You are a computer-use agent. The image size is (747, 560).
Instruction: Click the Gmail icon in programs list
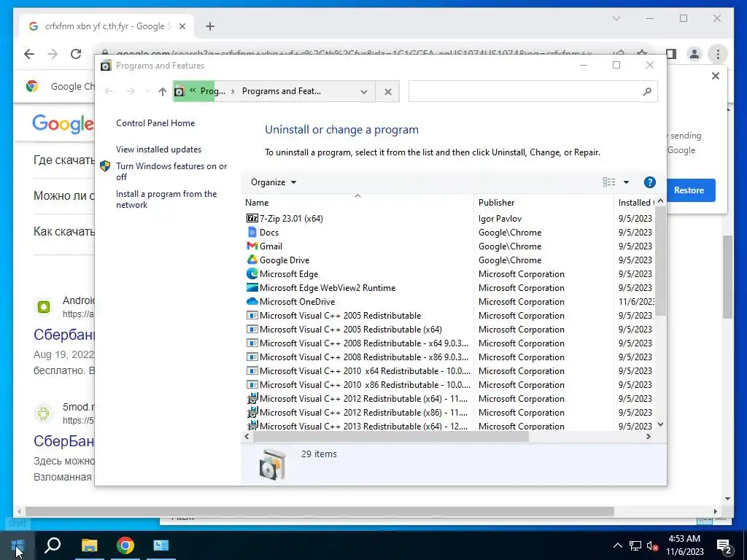pos(252,246)
